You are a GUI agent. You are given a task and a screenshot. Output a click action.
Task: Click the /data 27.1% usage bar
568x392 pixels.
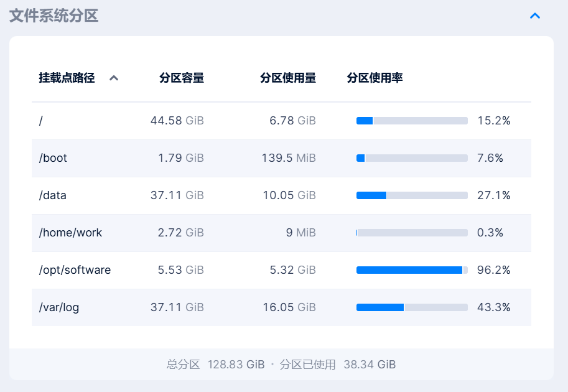point(412,195)
